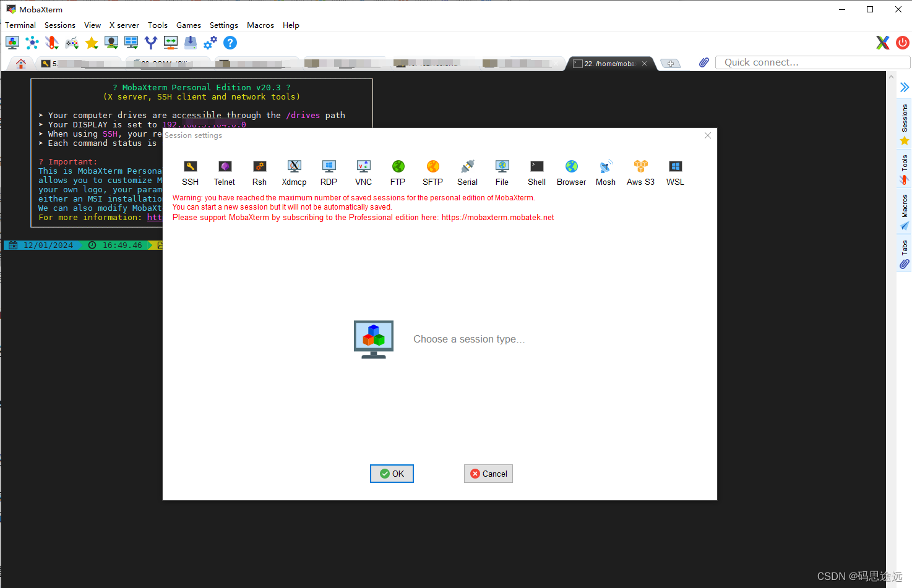The width and height of the screenshot is (912, 588).
Task: Click the blue Help question icon
Action: point(230,43)
